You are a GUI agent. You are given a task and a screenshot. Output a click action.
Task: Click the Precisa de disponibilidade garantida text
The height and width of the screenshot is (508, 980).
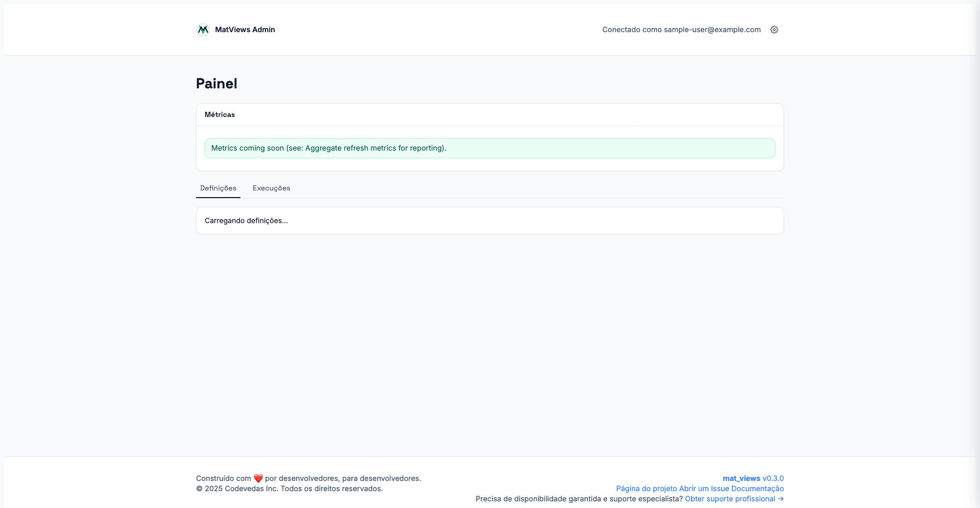click(x=579, y=499)
